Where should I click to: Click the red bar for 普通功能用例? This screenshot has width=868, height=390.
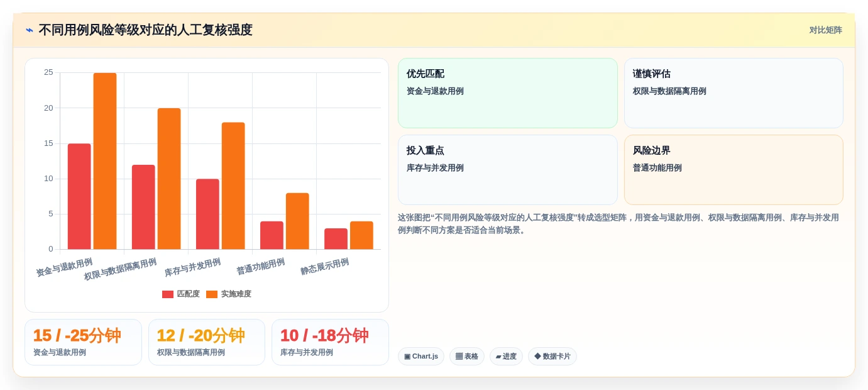[x=272, y=235]
